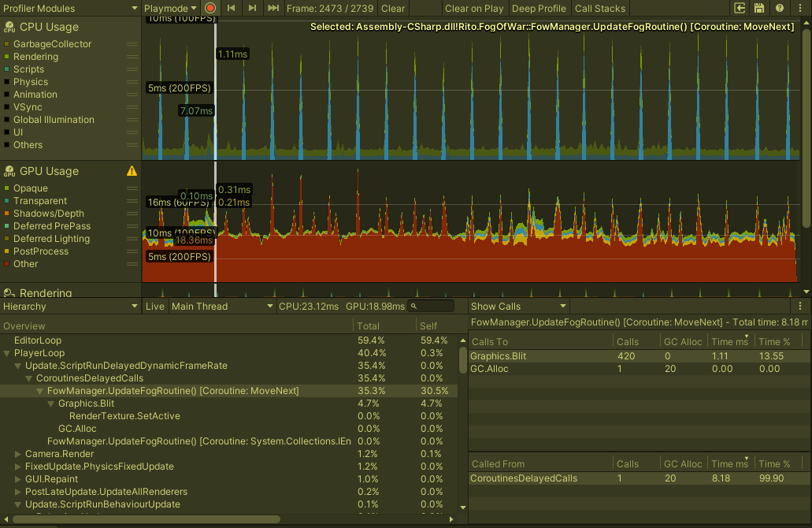Image resolution: width=812 pixels, height=528 pixels.
Task: Jump to the current last frame
Action: (273, 9)
